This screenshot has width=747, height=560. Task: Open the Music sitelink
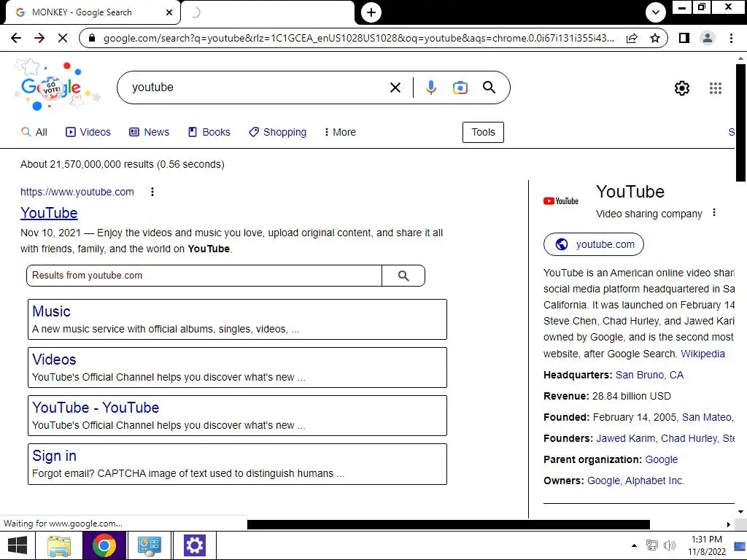[x=52, y=311]
